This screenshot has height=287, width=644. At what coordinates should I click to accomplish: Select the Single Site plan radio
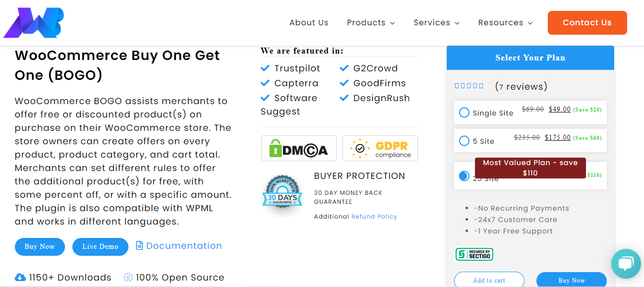pos(464,113)
